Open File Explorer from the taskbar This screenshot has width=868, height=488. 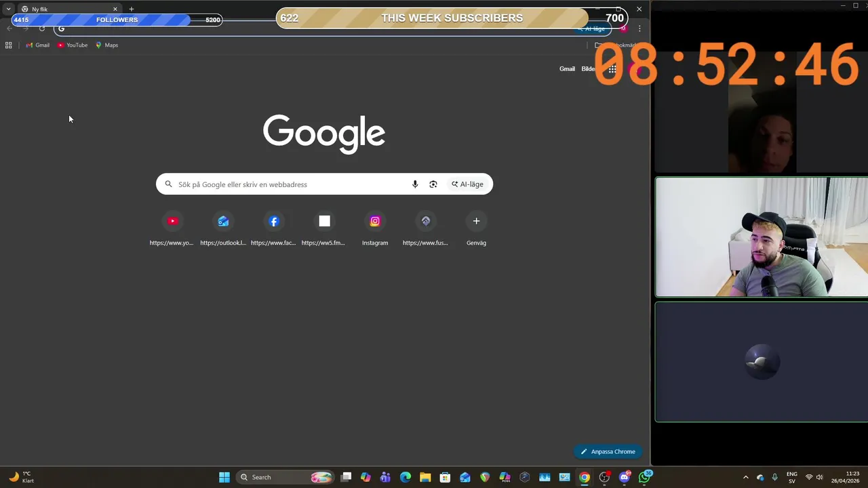pyautogui.click(x=425, y=477)
